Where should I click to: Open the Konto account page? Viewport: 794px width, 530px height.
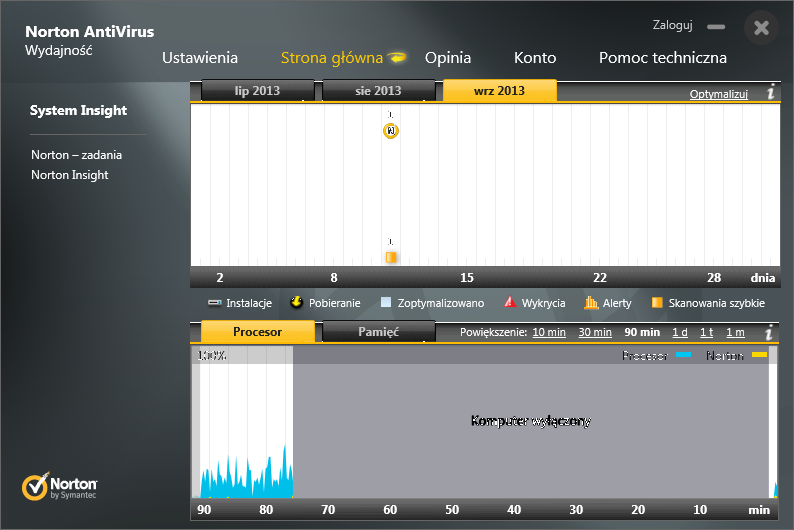(x=535, y=58)
